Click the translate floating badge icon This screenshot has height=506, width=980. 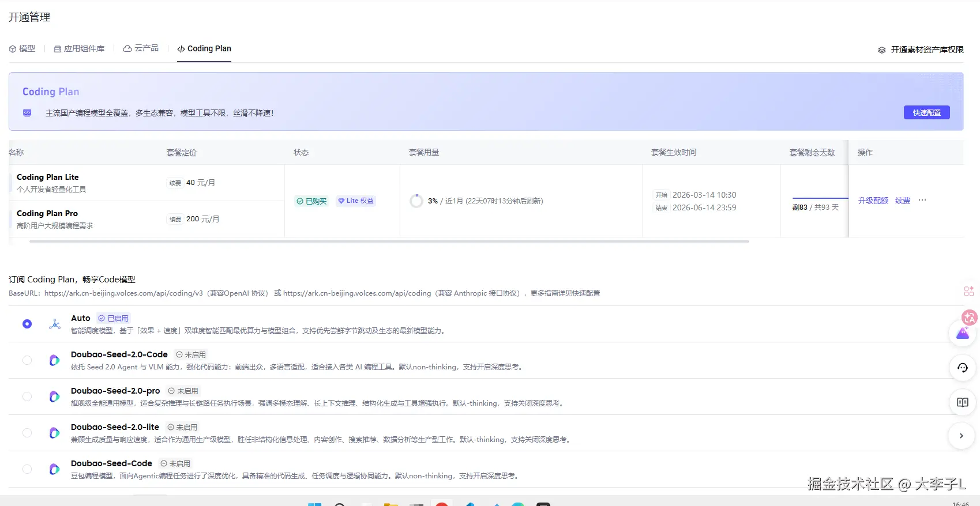pos(970,317)
